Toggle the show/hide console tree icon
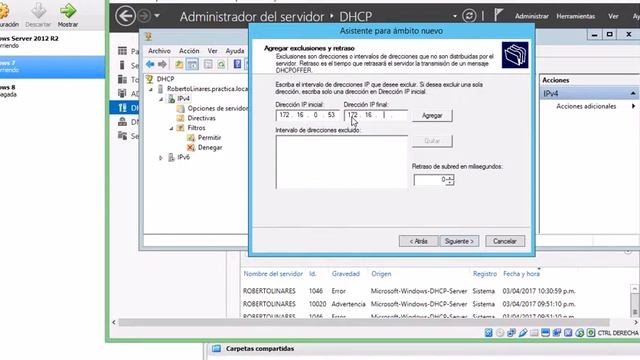This screenshot has width=640, height=360. point(192,64)
